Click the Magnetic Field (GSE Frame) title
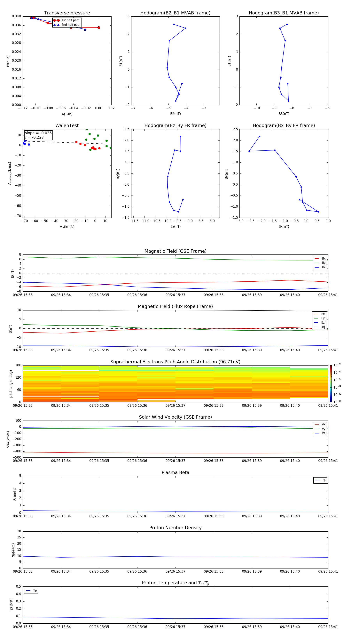This screenshot has width=351, height=644. pos(175,251)
